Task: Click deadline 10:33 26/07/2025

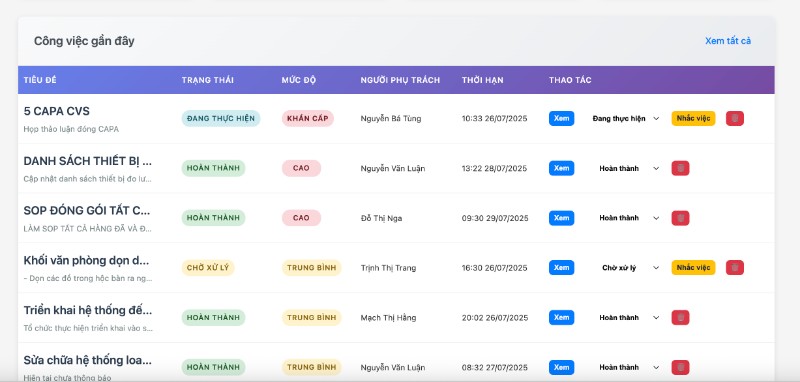Action: (x=494, y=118)
